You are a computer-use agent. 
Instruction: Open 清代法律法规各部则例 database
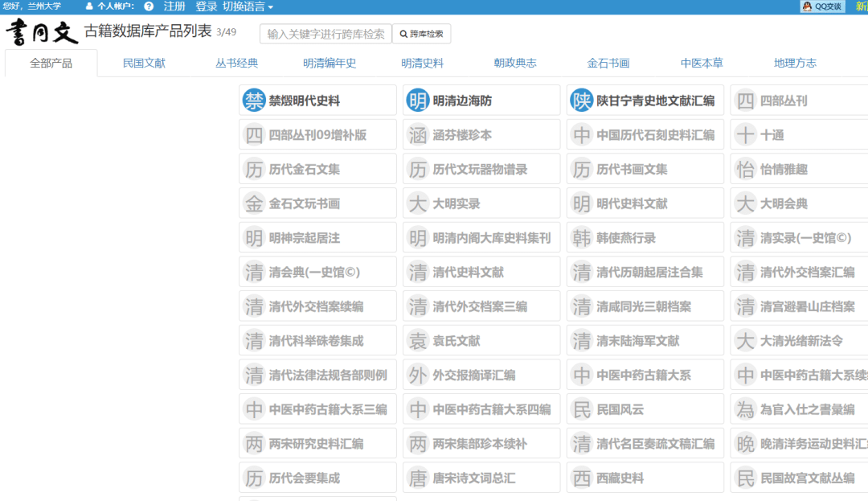point(317,376)
